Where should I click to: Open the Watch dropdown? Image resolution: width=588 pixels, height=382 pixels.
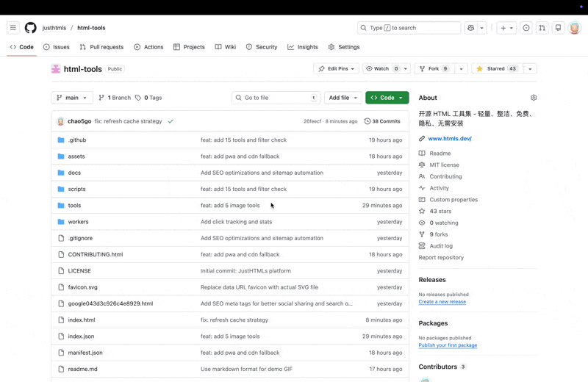coord(381,69)
